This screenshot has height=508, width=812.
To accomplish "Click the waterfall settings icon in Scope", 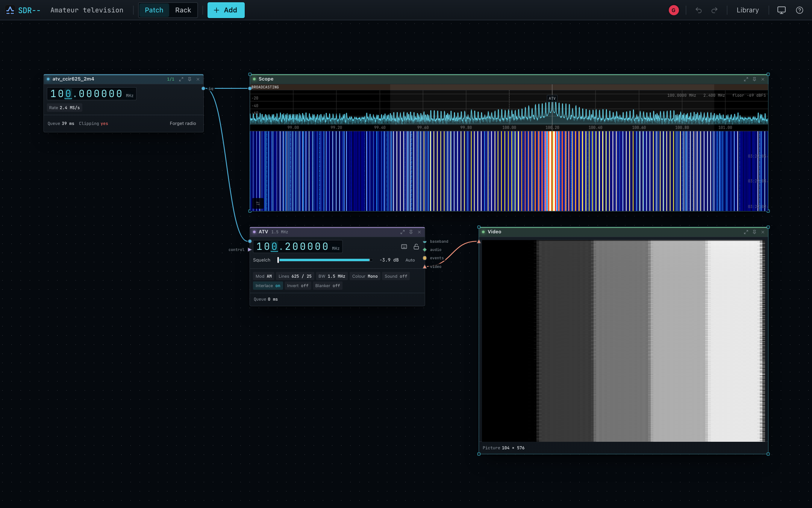I will (258, 204).
